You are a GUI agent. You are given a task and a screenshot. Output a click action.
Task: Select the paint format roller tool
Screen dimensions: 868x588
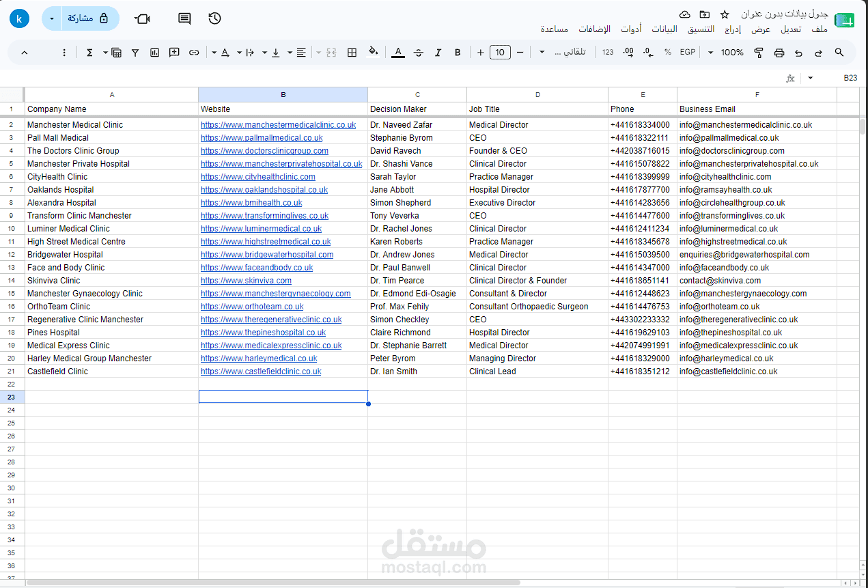pos(759,53)
